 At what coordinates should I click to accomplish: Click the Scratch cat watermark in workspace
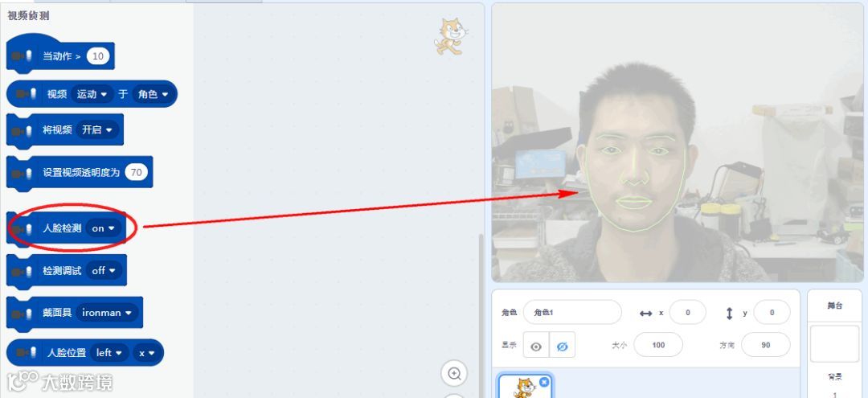click(x=449, y=36)
